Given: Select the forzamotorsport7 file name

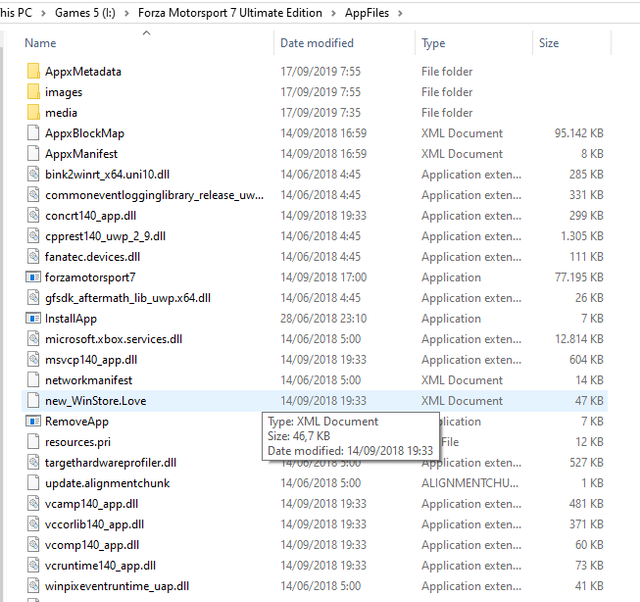Looking at the screenshot, I should pos(90,277).
